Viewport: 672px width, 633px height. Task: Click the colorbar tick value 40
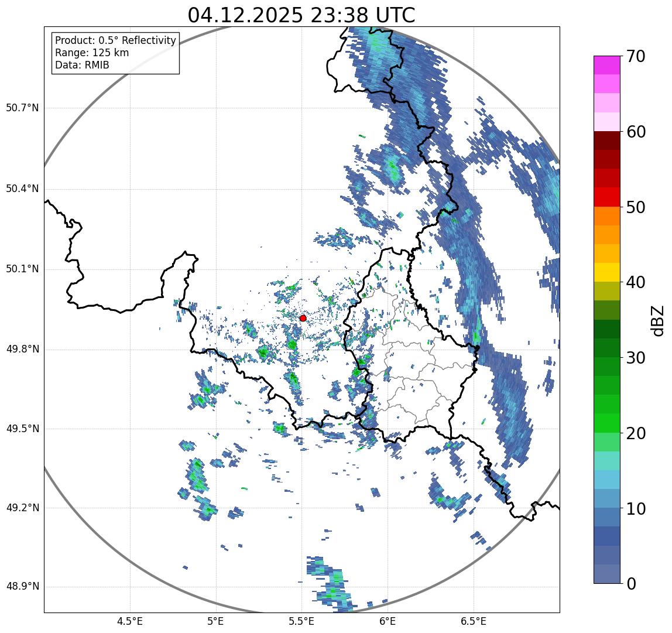(x=636, y=282)
